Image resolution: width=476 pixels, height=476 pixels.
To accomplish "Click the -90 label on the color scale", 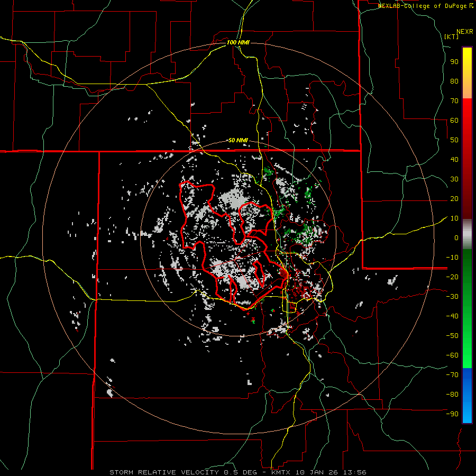I will pyautogui.click(x=452, y=414).
